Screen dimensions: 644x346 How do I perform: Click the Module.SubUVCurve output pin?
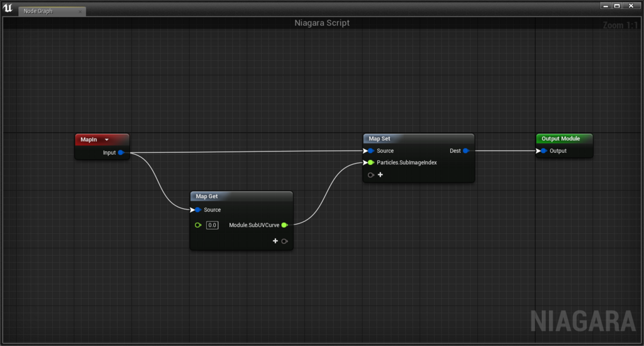pyautogui.click(x=284, y=225)
